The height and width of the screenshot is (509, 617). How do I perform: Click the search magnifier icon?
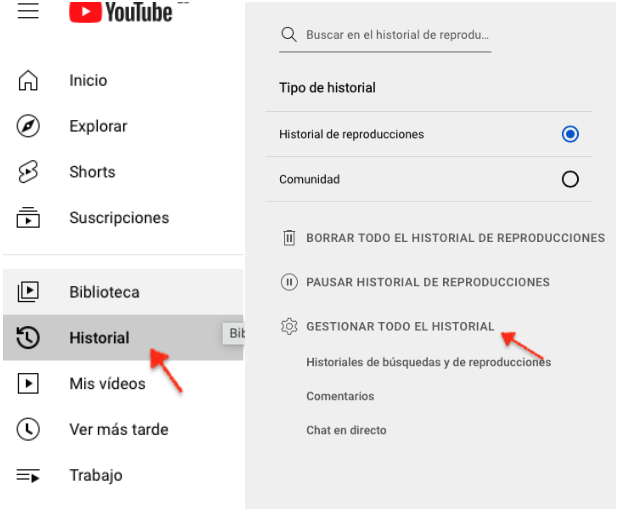click(289, 35)
